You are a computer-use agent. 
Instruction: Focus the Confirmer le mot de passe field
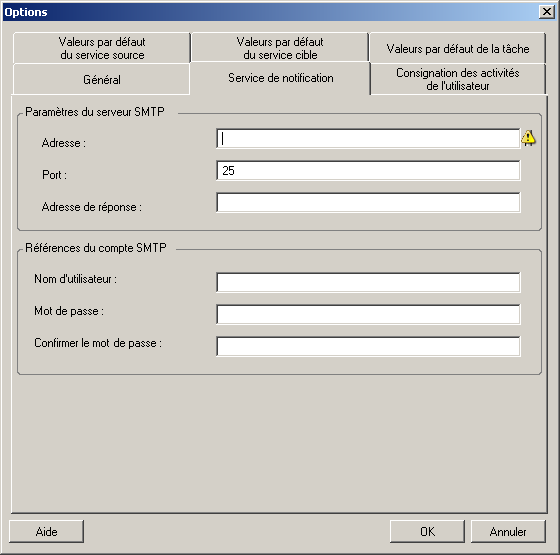368,346
